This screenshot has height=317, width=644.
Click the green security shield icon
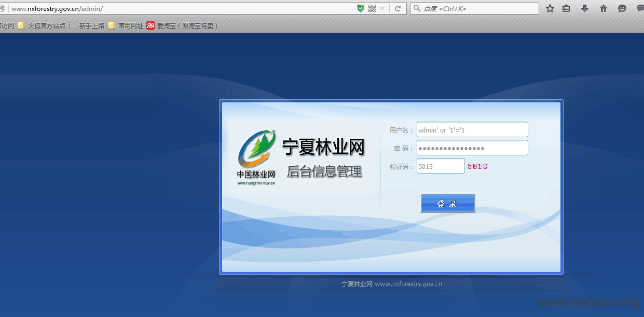pos(361,8)
